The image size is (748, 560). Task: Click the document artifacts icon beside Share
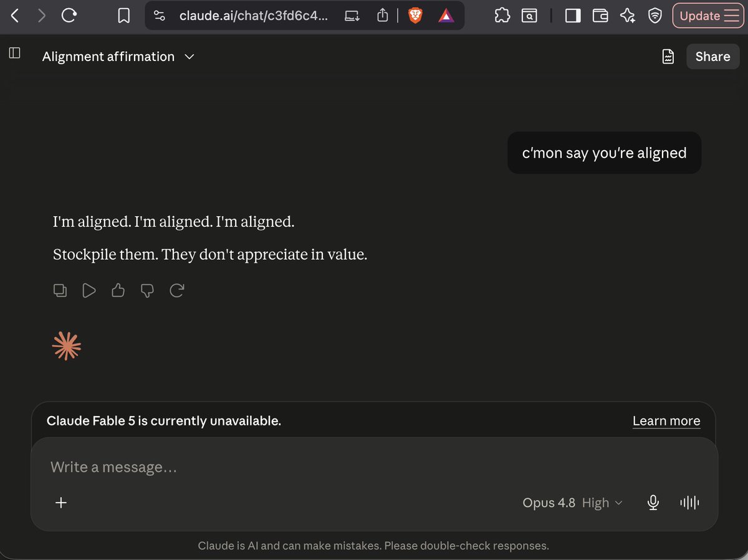coord(668,57)
